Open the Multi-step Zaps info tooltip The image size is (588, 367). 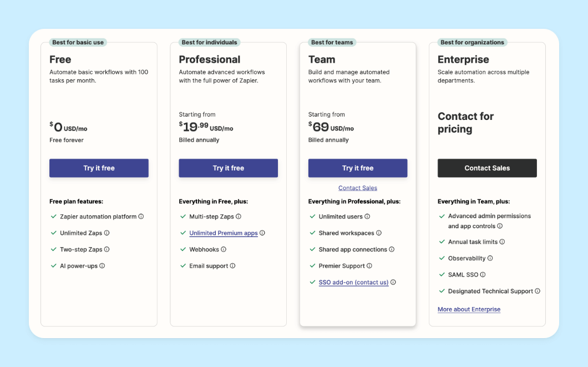coord(238,216)
